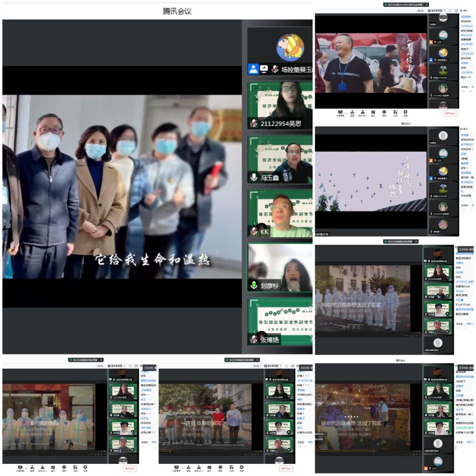The image size is (476, 476).
Task: Start Record icon in bottom-left meeting toolbar
Action: point(64,467)
